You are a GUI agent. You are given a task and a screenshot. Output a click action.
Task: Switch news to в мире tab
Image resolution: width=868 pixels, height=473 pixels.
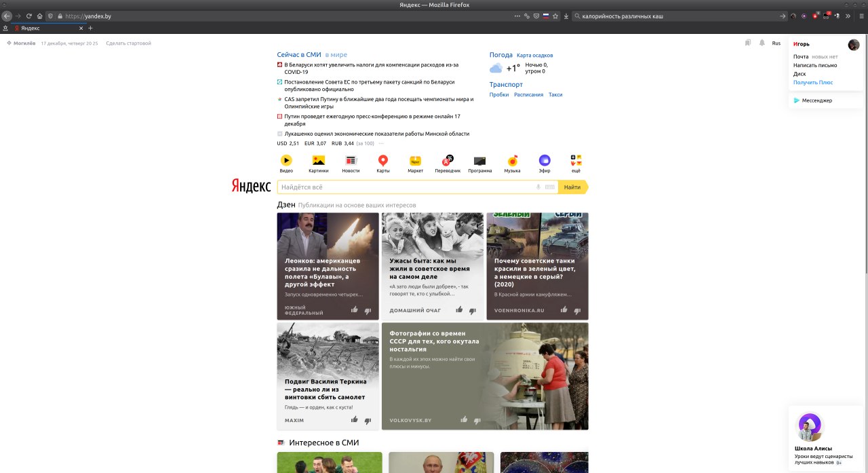[x=336, y=54]
